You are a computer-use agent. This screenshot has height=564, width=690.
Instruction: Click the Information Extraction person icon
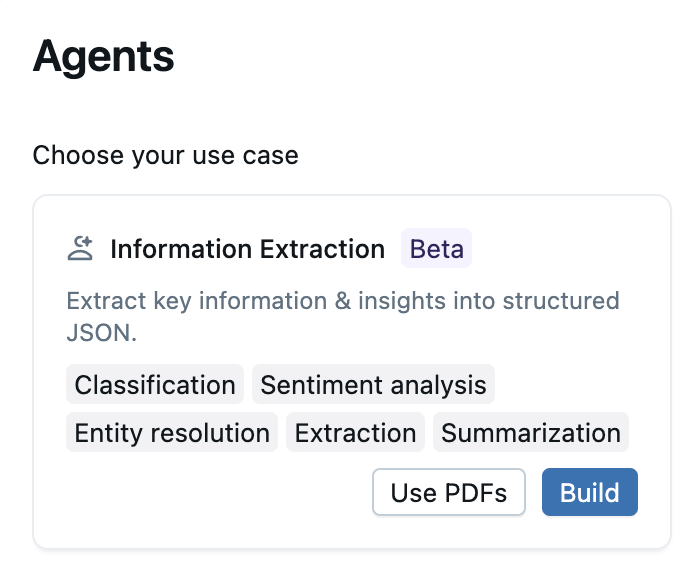coord(80,248)
